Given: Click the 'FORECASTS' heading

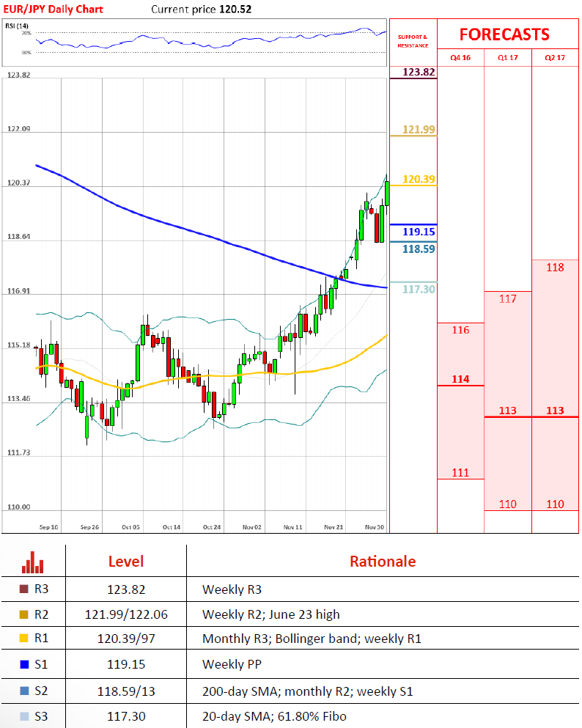Looking at the screenshot, I should point(504,34).
